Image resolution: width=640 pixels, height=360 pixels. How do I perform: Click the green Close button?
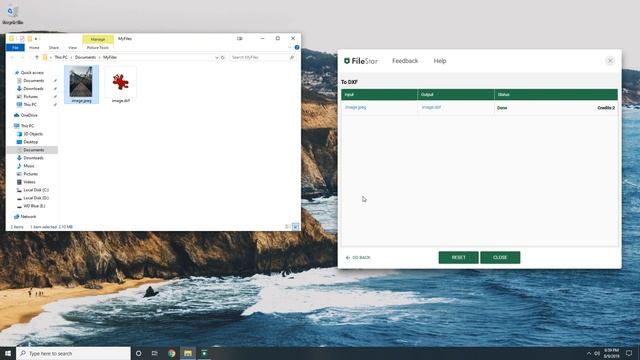click(500, 258)
